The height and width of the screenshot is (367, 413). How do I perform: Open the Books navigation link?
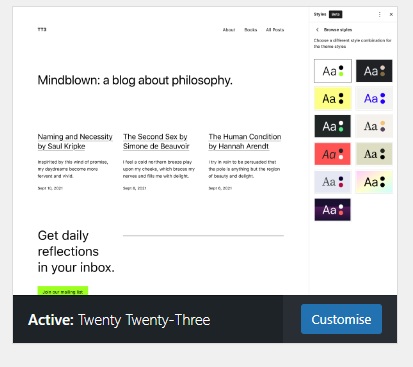coord(251,30)
